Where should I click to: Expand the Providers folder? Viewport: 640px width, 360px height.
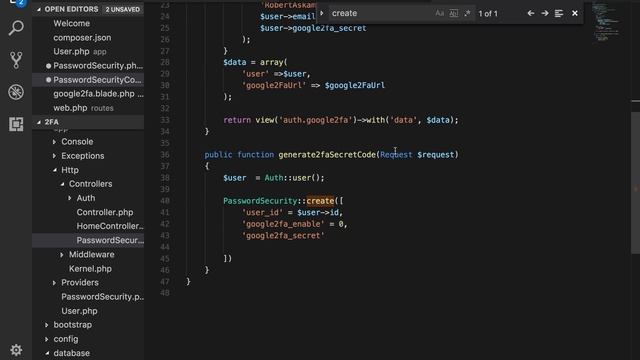[x=54, y=282]
